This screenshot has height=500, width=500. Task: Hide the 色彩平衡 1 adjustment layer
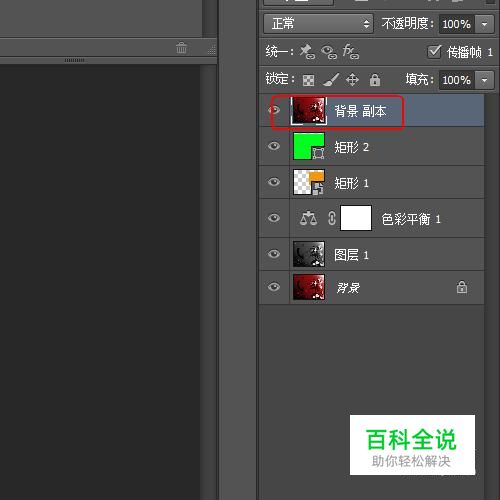point(274,218)
